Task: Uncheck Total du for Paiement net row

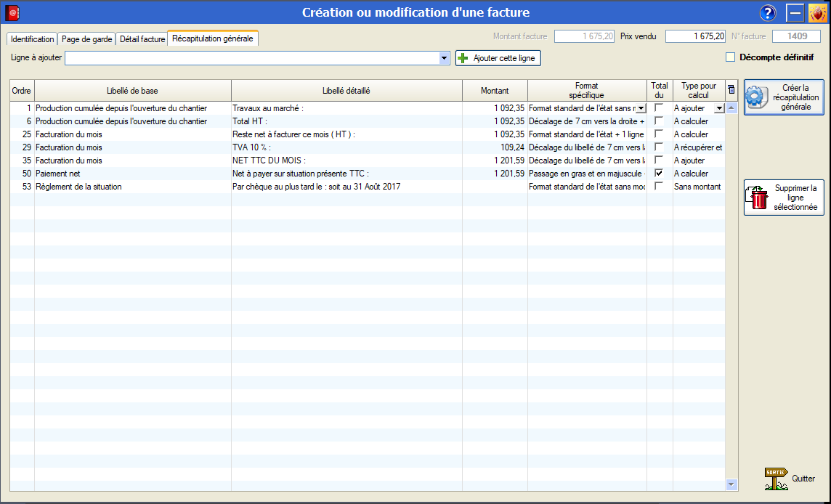Action: [659, 174]
